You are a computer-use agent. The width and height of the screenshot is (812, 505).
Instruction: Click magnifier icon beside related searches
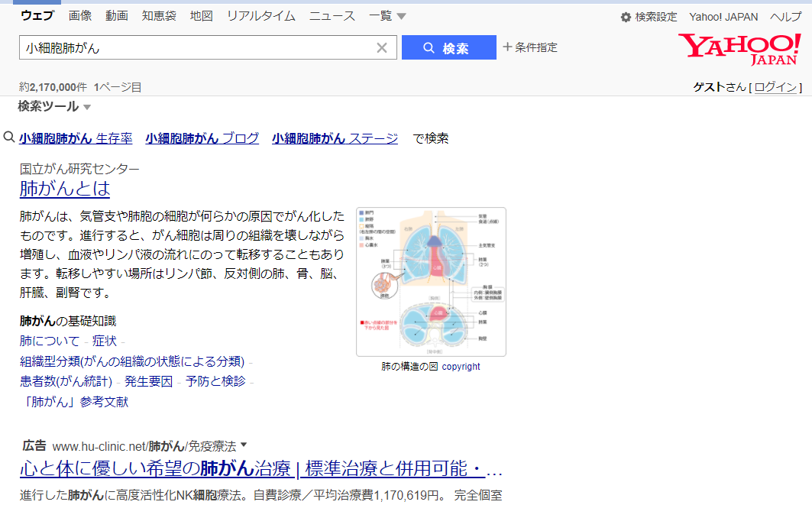click(x=9, y=138)
